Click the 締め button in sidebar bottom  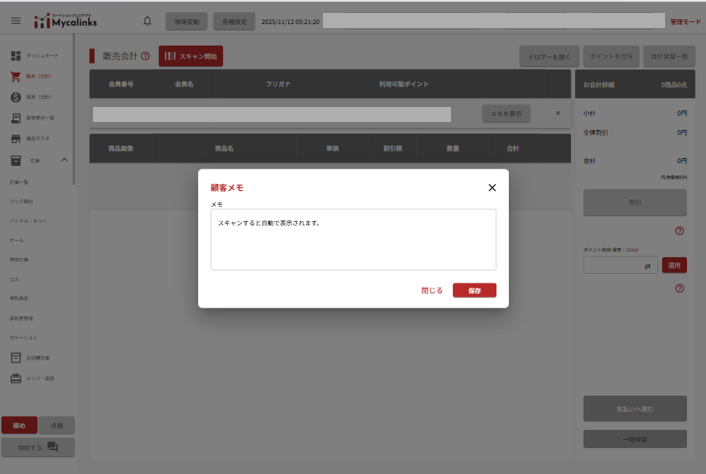click(20, 425)
